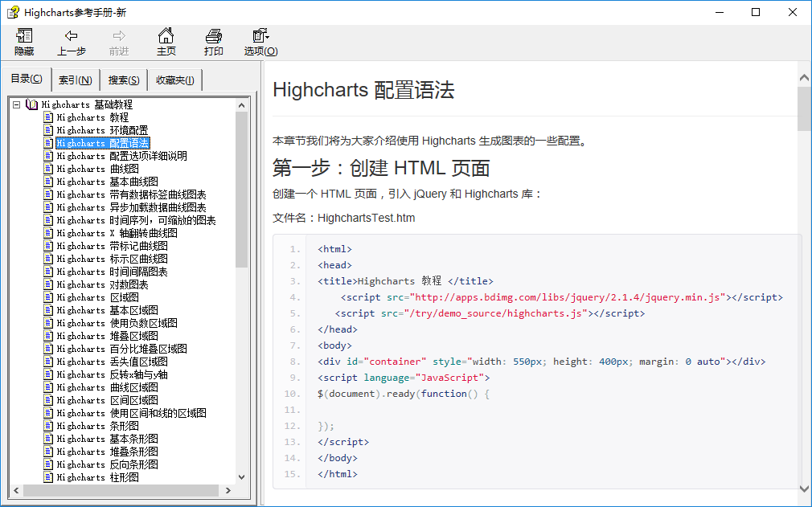Open the 搜索(S) search tab
The width and height of the screenshot is (812, 507).
pyautogui.click(x=124, y=80)
